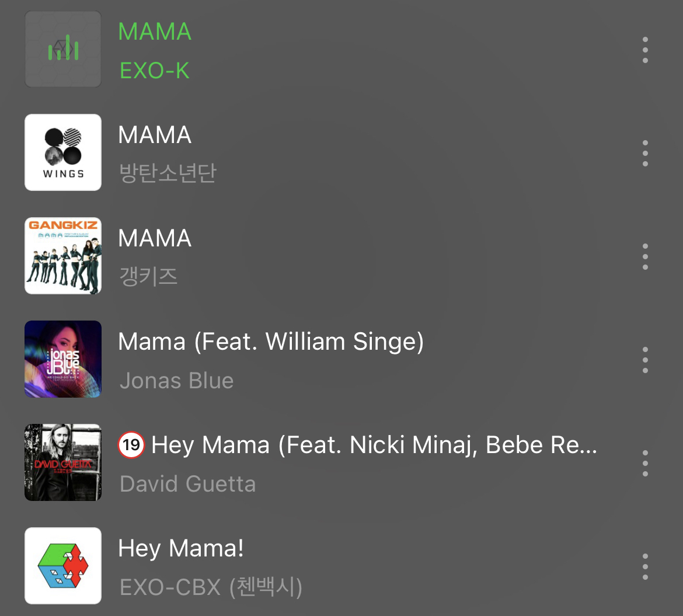Tap the EXO-CBX (첸백시) artist label
683x616 pixels.
point(211,587)
